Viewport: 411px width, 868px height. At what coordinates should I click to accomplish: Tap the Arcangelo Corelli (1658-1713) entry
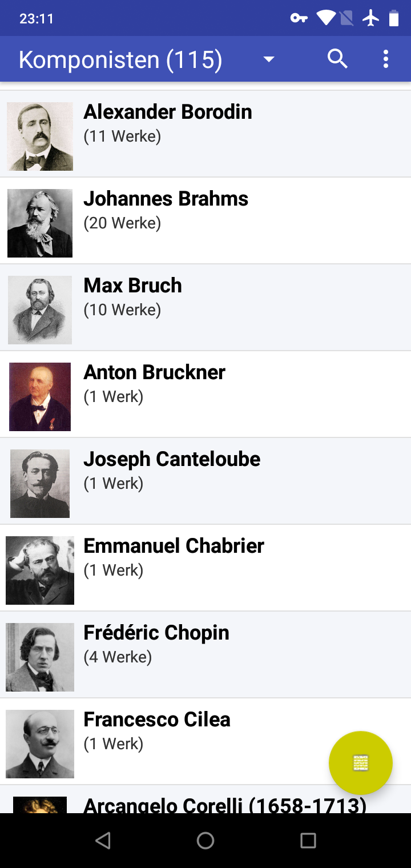[x=225, y=805]
